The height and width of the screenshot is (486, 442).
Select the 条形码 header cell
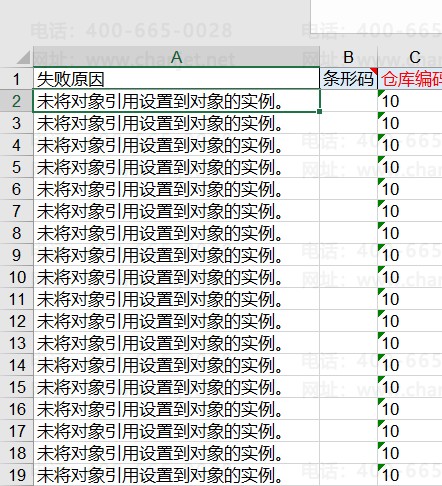coord(348,79)
